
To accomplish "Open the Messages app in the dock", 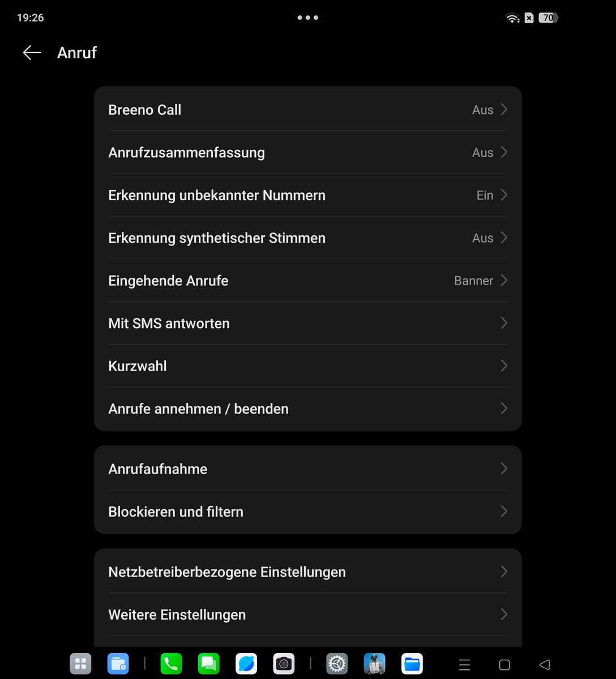I will (208, 664).
